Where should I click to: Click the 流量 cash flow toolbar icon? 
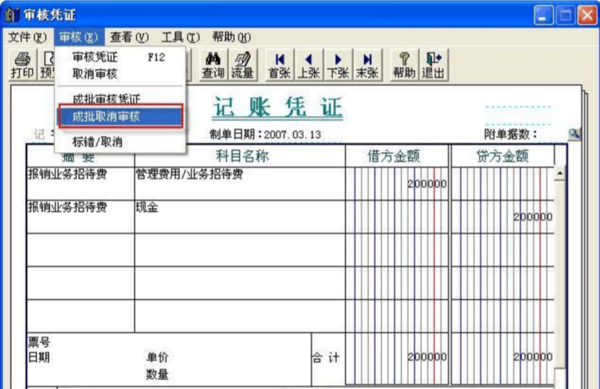point(243,65)
